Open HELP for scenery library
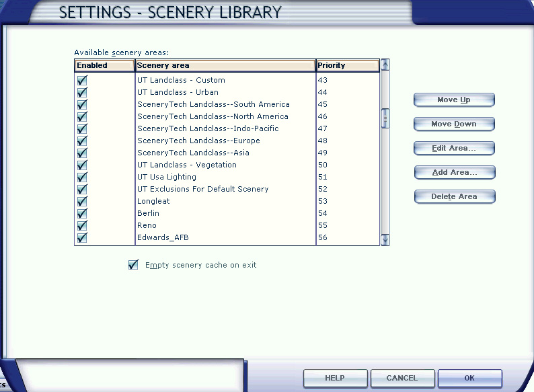 point(335,378)
